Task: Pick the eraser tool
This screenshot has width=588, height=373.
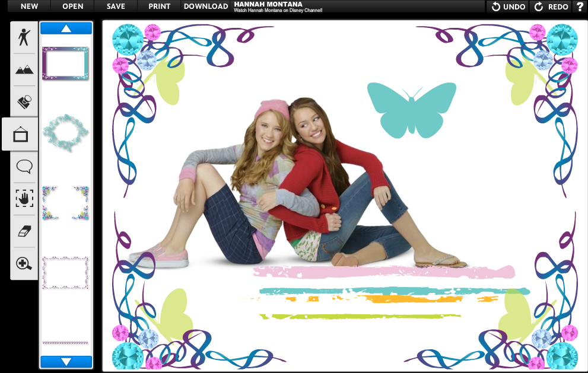Action: (x=24, y=231)
